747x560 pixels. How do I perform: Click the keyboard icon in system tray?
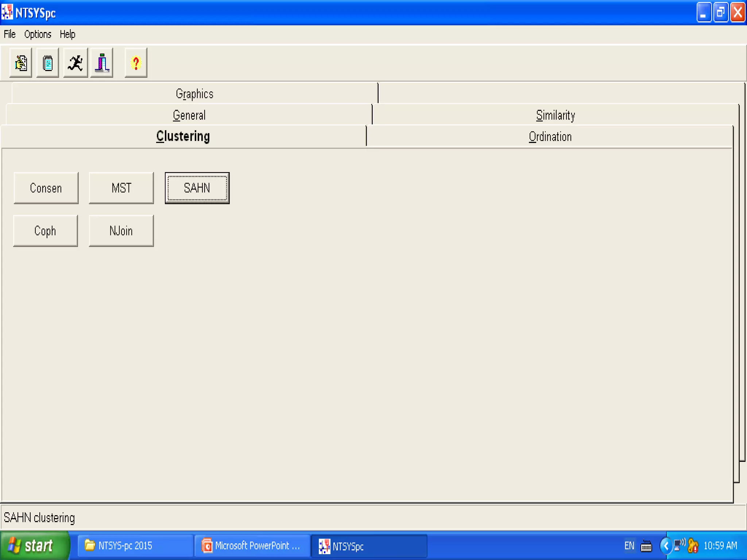(646, 546)
